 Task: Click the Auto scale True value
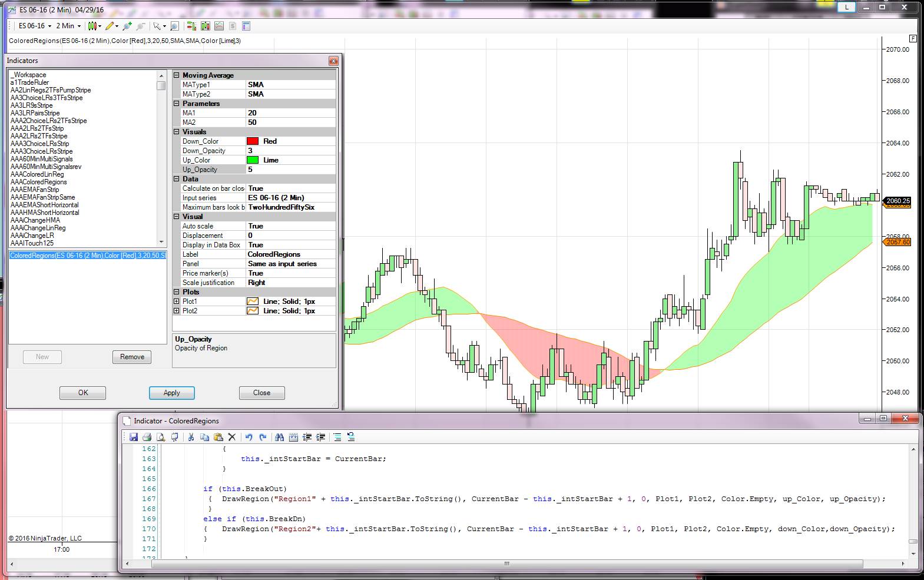click(291, 226)
